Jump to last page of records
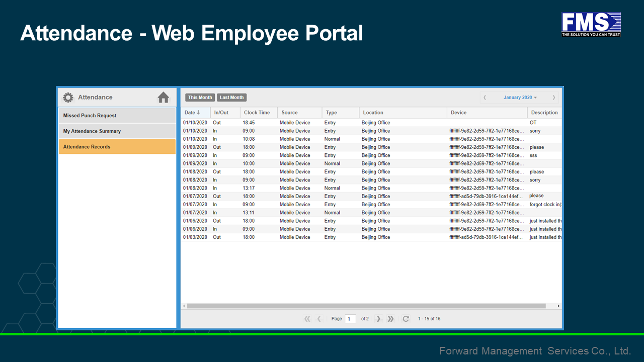This screenshot has height=362, width=644. (390, 319)
